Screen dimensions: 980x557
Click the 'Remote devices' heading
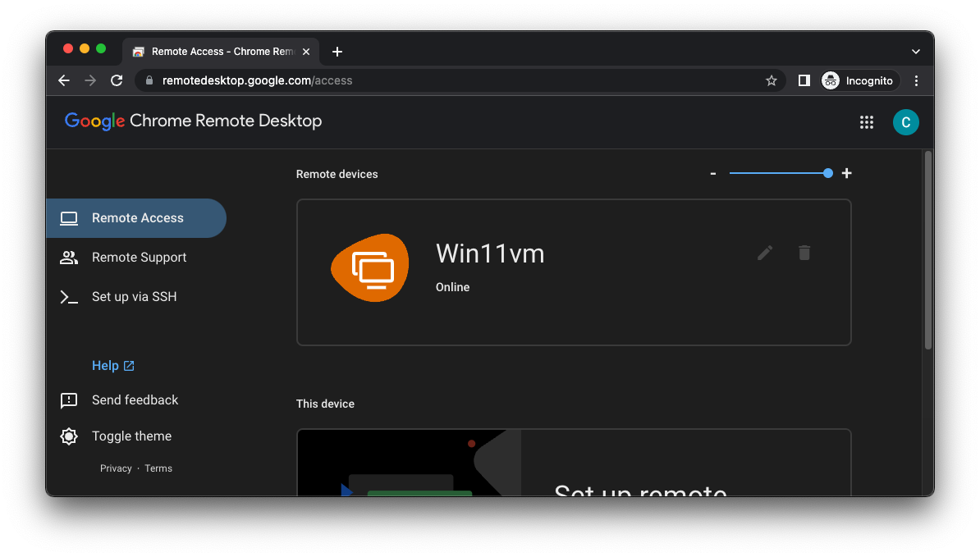point(337,174)
